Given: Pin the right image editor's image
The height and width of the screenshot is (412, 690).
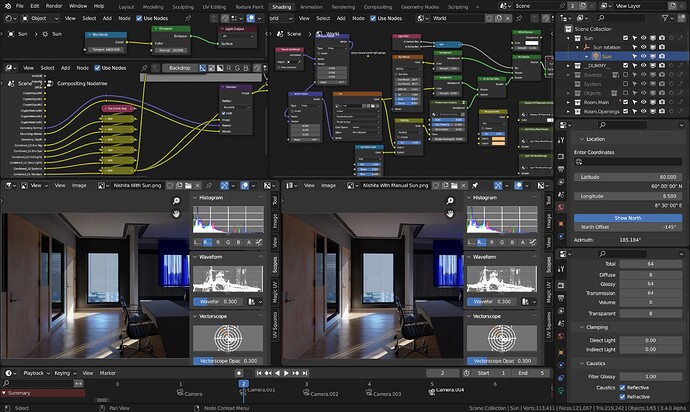Looking at the screenshot, I should click(x=475, y=185).
